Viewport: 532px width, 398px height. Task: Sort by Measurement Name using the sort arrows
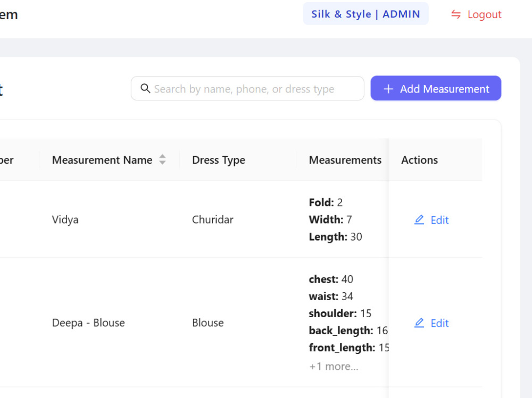(162, 159)
